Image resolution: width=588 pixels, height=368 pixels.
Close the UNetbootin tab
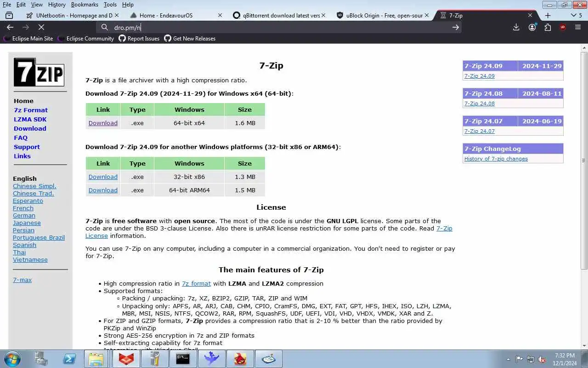coord(116,15)
